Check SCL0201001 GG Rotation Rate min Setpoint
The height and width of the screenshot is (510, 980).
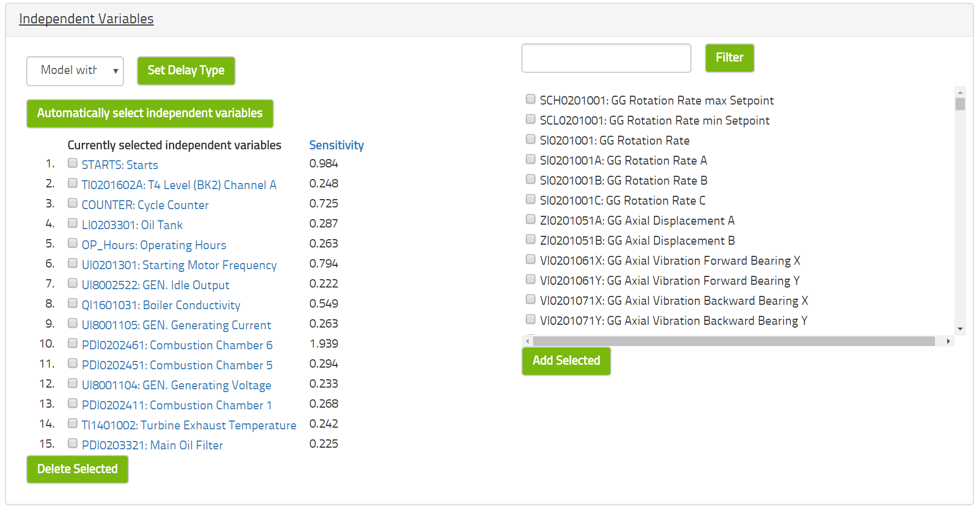[531, 119]
